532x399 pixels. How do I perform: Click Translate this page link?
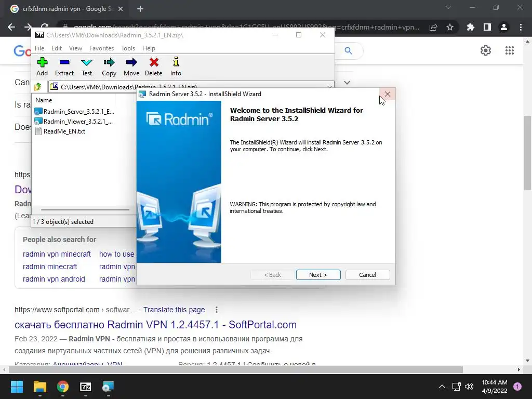(174, 310)
